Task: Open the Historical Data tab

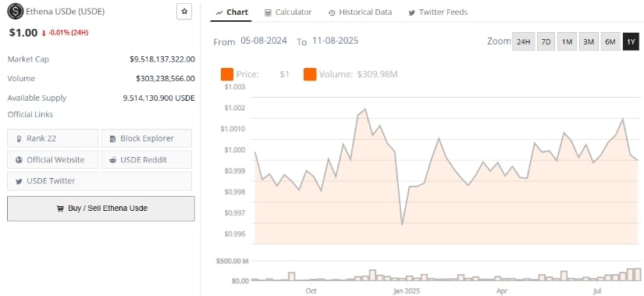Action: (x=360, y=12)
